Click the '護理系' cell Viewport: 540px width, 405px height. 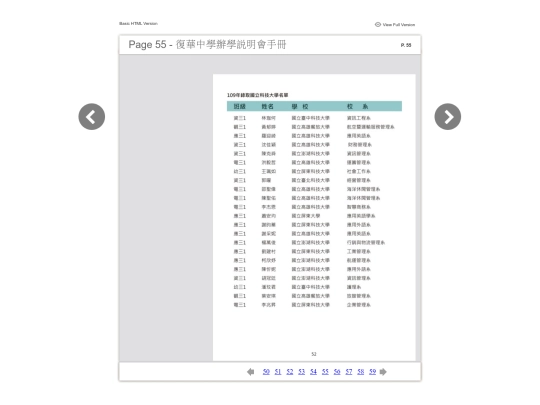pos(354,287)
